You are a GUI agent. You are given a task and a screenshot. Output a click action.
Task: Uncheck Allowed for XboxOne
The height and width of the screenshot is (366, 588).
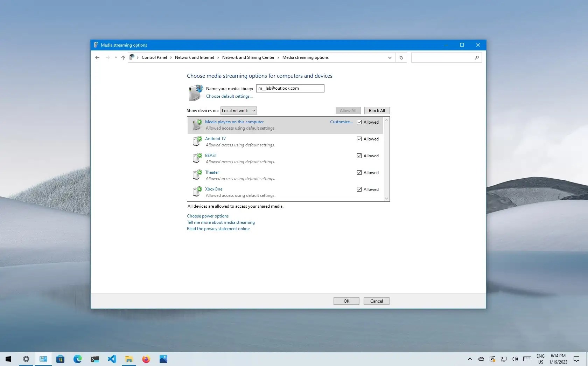pyautogui.click(x=359, y=189)
